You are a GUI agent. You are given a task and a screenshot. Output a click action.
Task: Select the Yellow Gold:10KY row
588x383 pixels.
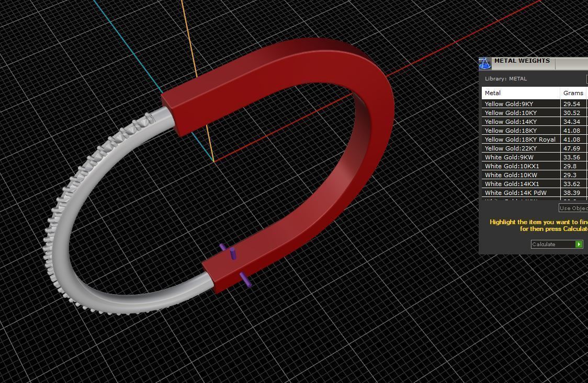[x=535, y=113]
